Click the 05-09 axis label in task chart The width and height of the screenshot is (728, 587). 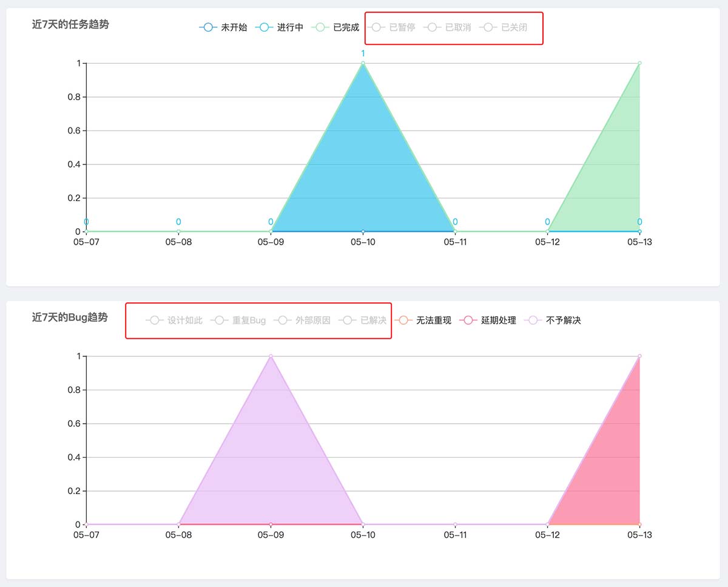[x=271, y=242]
